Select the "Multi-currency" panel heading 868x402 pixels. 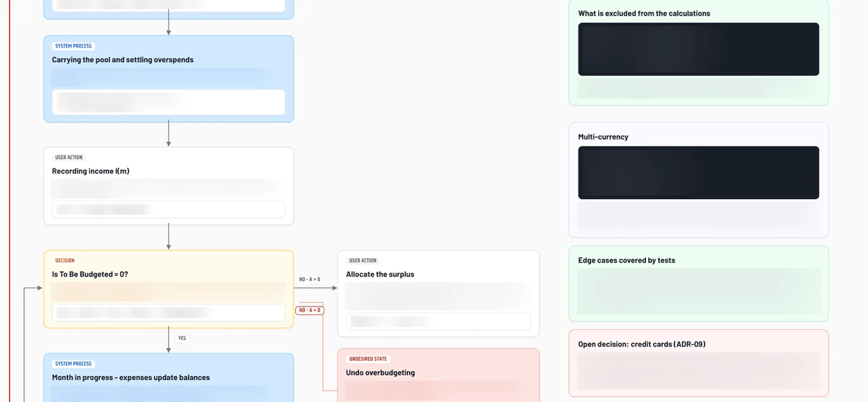(x=603, y=137)
